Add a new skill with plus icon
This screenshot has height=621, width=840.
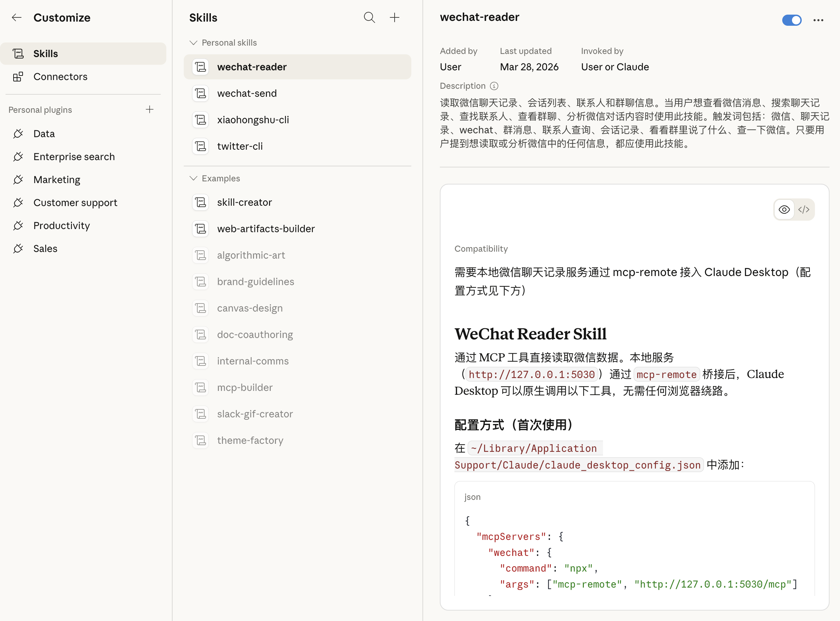pyautogui.click(x=395, y=17)
